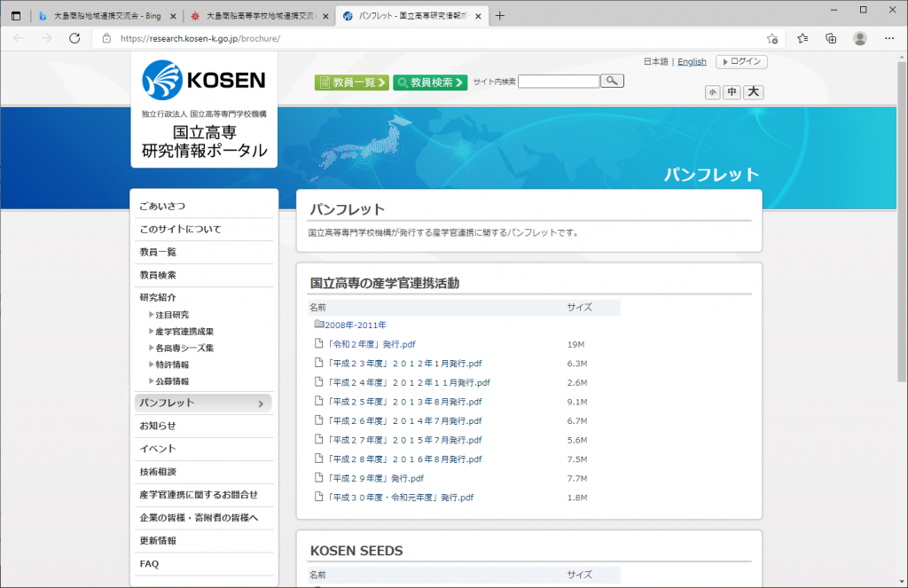Viewport: 908px width, 588px height.
Task: Expand 注目研究 under 研究紹介
Action: pos(171,315)
